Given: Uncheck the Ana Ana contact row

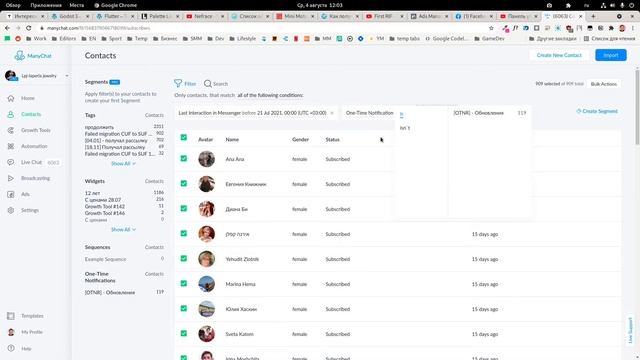Looking at the screenshot, I should pyautogui.click(x=184, y=158).
